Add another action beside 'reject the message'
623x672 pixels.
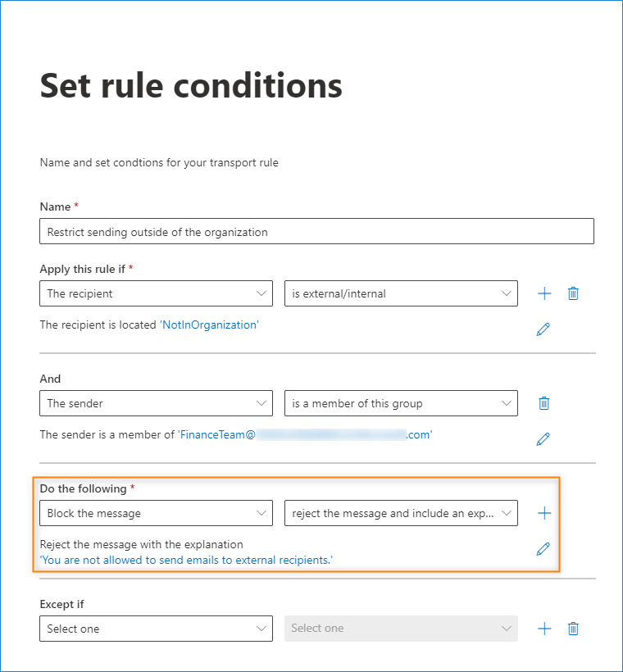(x=544, y=513)
